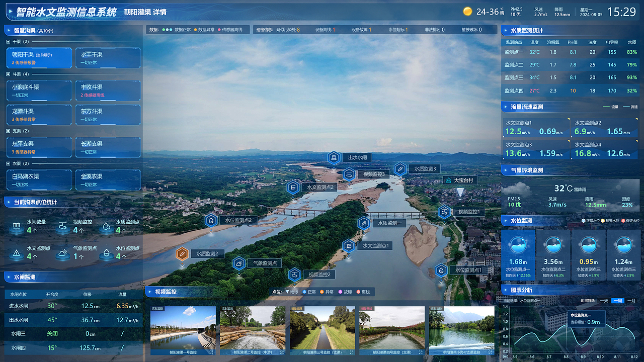644x362 pixels.
Task: Collapse the 水质监测统计 panel header
Action: click(x=506, y=30)
